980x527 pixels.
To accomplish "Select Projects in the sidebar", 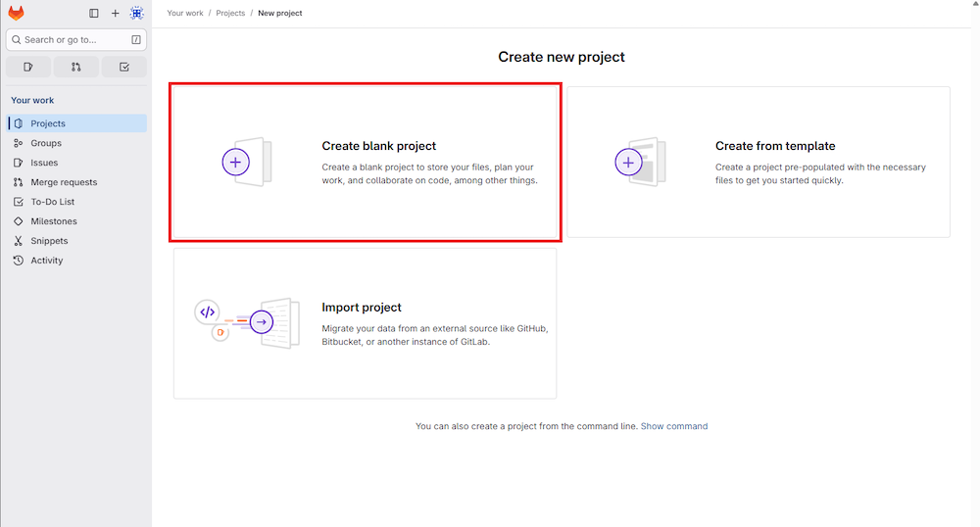I will pyautogui.click(x=76, y=123).
